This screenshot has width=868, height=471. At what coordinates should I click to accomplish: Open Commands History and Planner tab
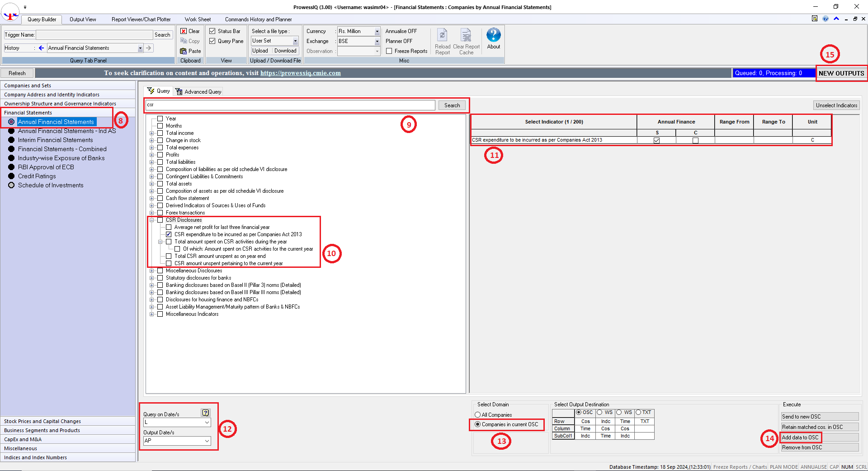(x=258, y=19)
